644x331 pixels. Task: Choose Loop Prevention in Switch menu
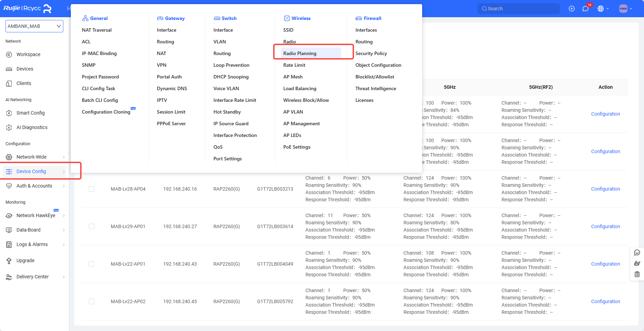tap(231, 65)
